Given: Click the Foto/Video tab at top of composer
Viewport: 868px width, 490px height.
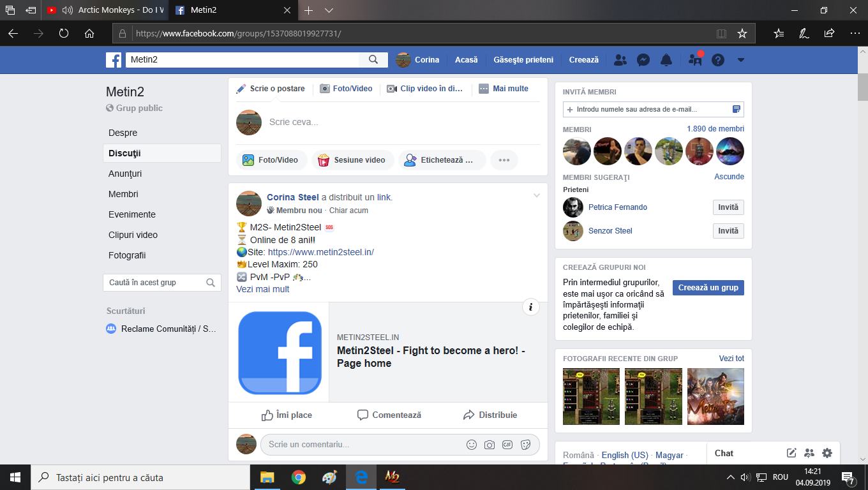Looking at the screenshot, I should pos(346,89).
